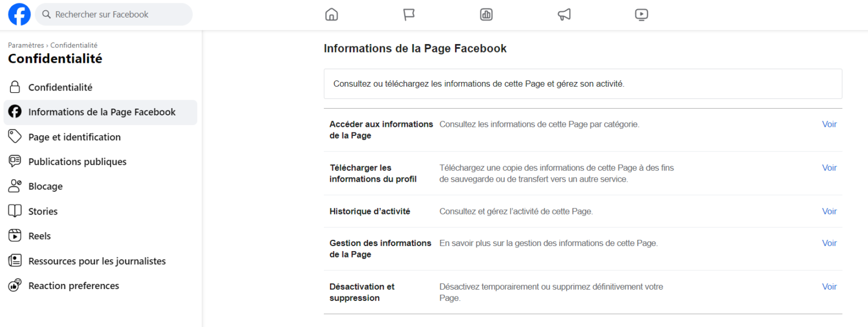Click the Reels clip icon

[15, 236]
